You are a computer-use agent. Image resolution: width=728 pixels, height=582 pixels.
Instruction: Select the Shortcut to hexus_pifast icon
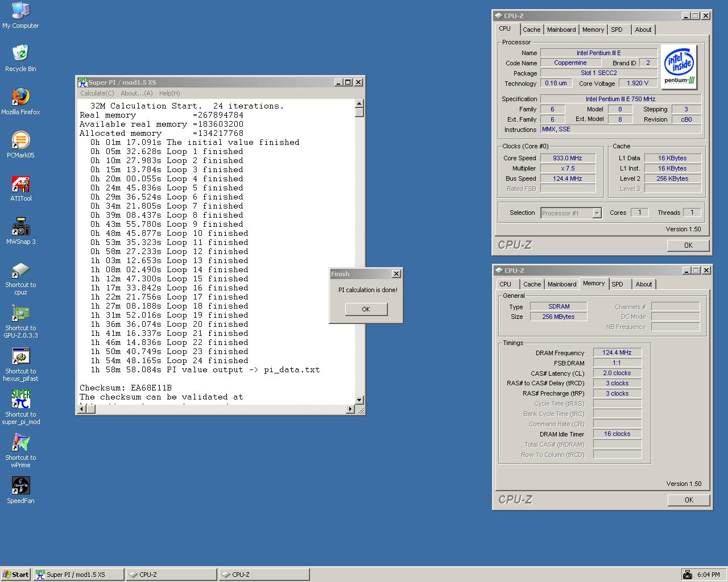(x=20, y=364)
